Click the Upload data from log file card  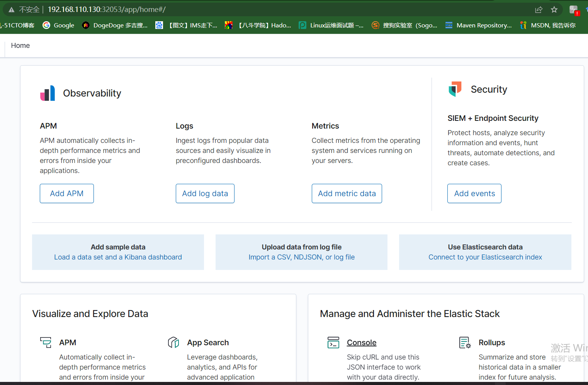[301, 252]
